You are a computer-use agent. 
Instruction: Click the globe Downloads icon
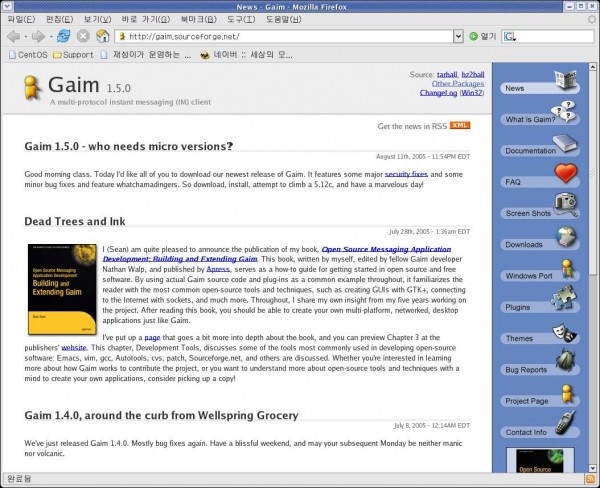click(567, 236)
